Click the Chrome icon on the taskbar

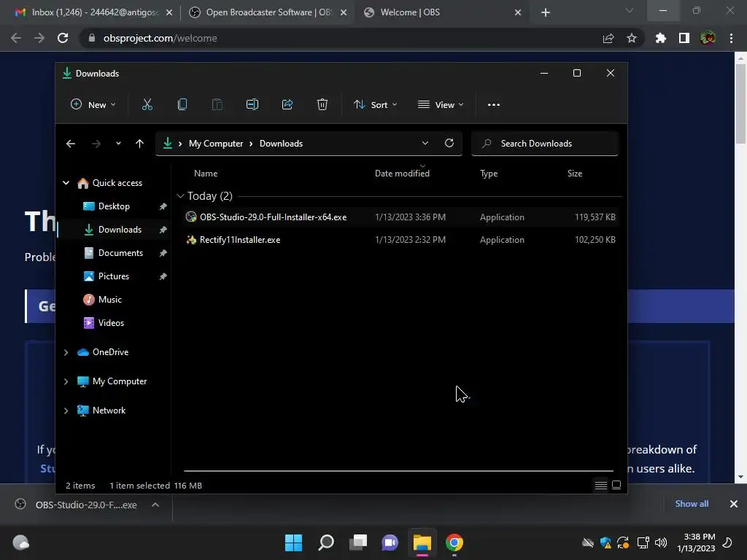454,542
